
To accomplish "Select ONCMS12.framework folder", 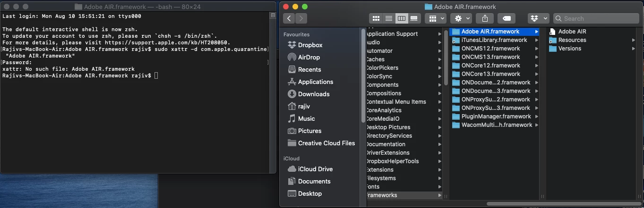I will pos(495,49).
